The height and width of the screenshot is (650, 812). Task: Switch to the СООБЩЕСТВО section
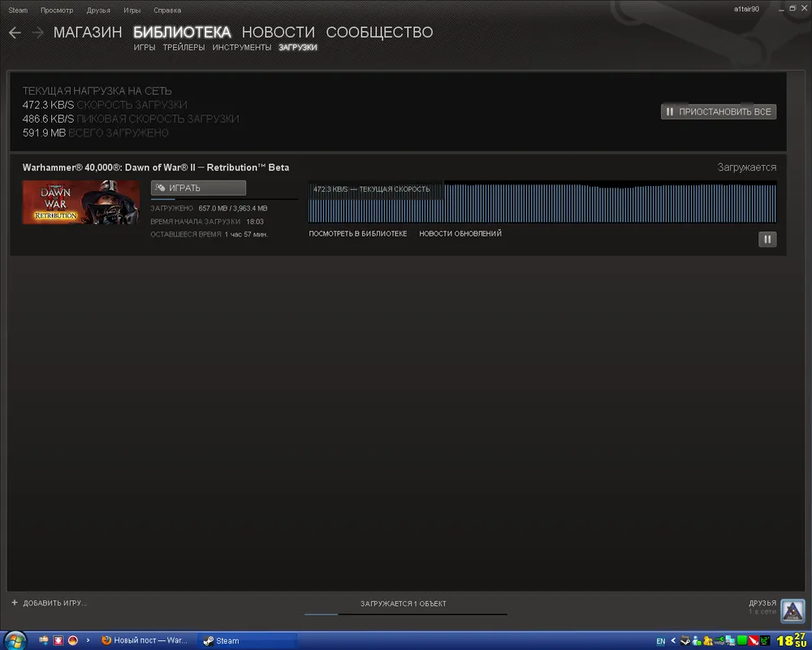point(379,32)
